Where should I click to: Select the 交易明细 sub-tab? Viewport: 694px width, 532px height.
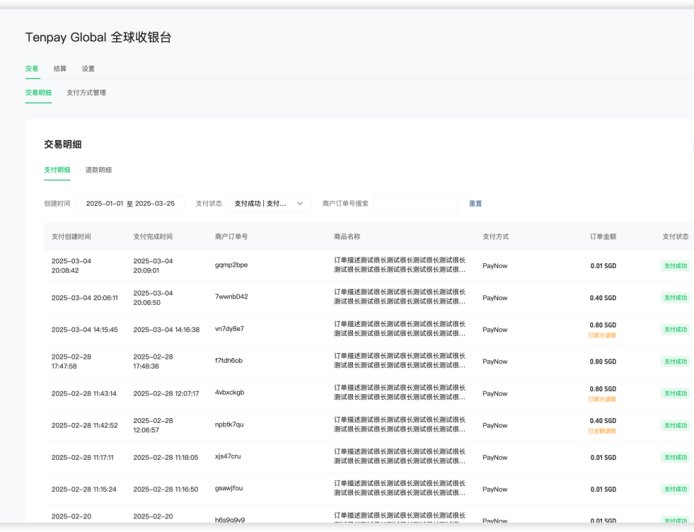[x=38, y=92]
